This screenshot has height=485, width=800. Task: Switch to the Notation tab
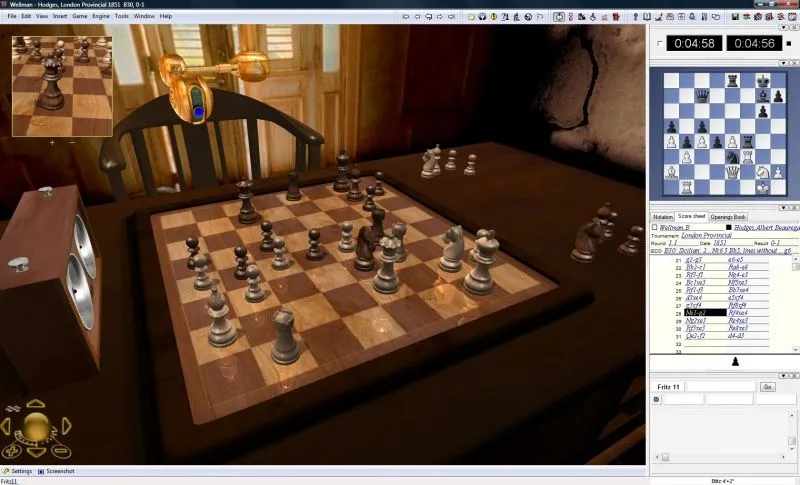[662, 216]
